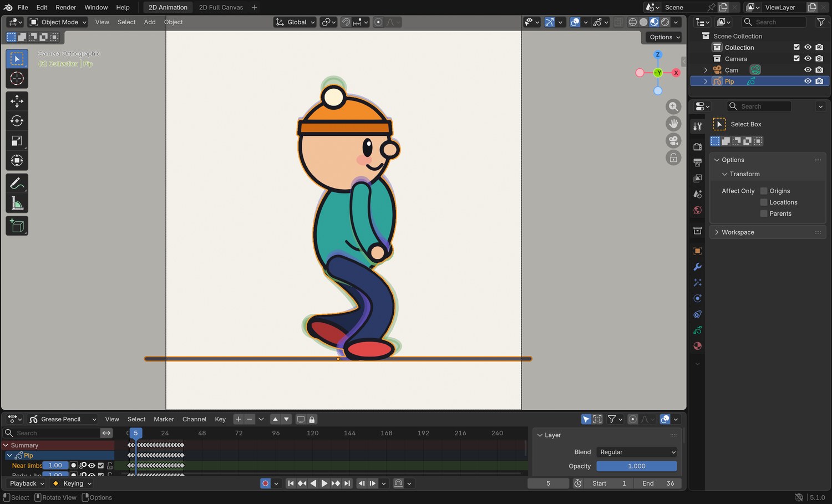Select the Transform tool

pos(17,161)
